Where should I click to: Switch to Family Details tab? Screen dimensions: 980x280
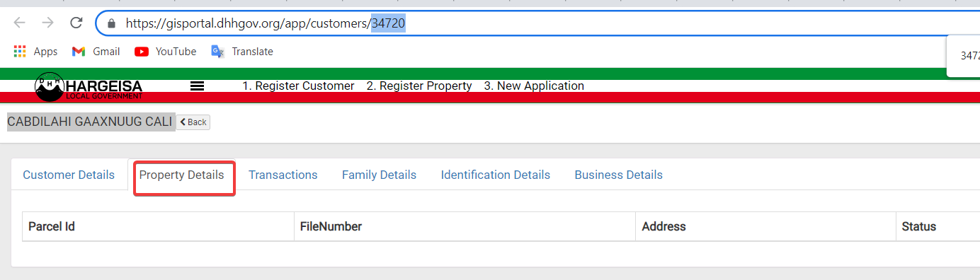click(379, 175)
